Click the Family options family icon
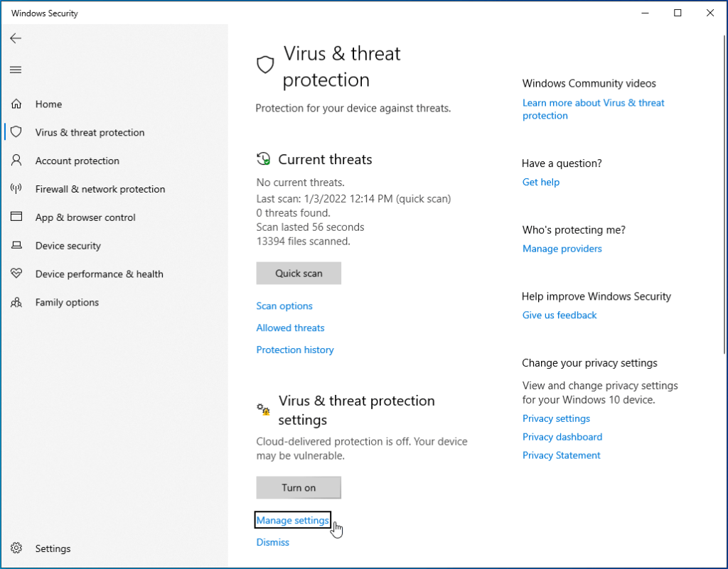Image resolution: width=728 pixels, height=569 pixels. (16, 303)
